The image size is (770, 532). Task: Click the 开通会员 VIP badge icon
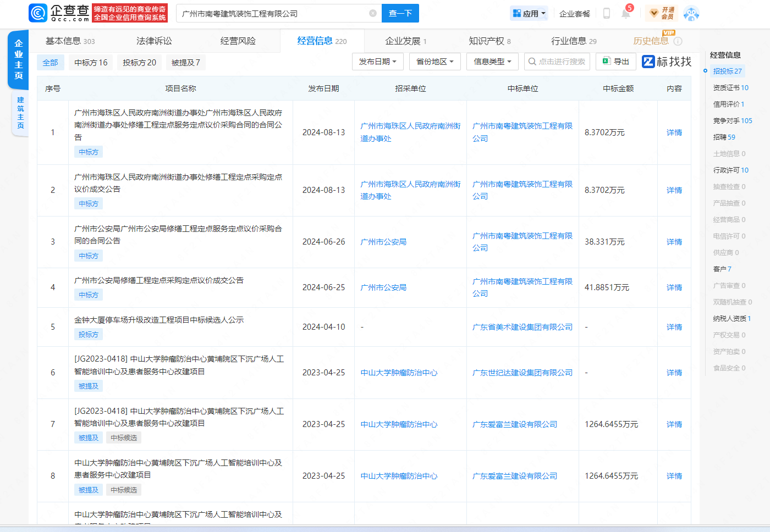click(x=662, y=13)
